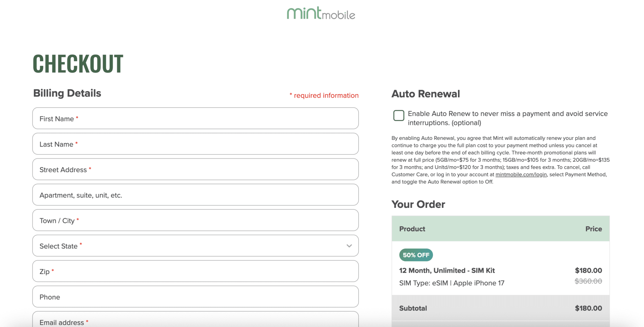This screenshot has height=327, width=644.
Task: Open the Select State dropdown
Action: click(x=195, y=246)
